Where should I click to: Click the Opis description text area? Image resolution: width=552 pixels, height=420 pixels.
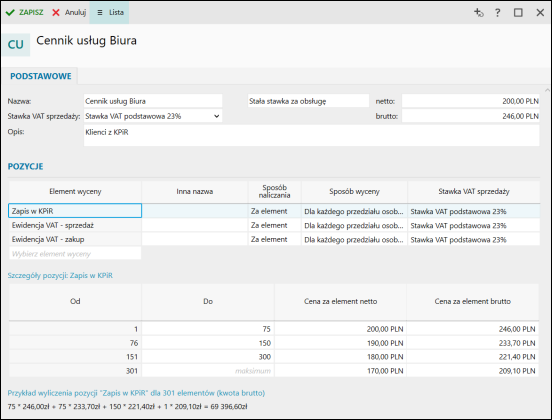[311, 135]
